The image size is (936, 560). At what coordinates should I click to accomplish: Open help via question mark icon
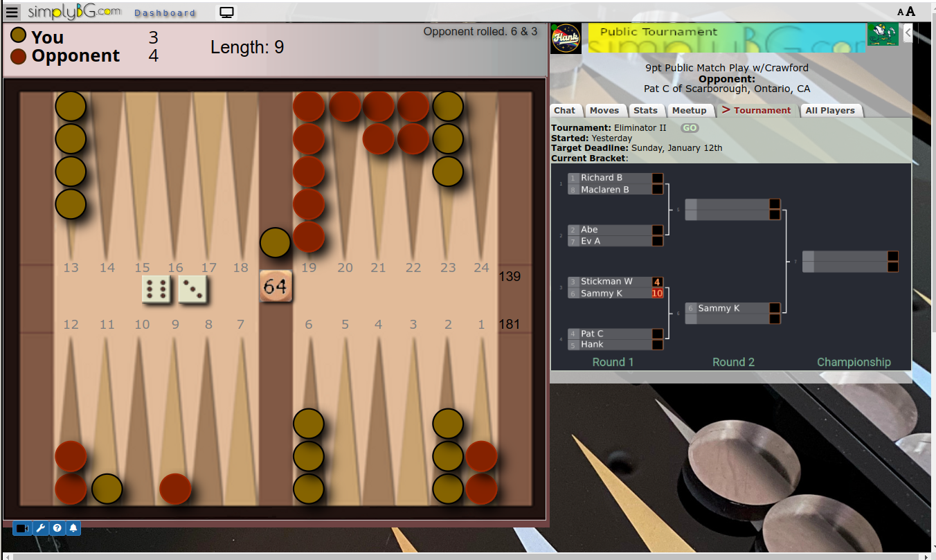pos(57,528)
